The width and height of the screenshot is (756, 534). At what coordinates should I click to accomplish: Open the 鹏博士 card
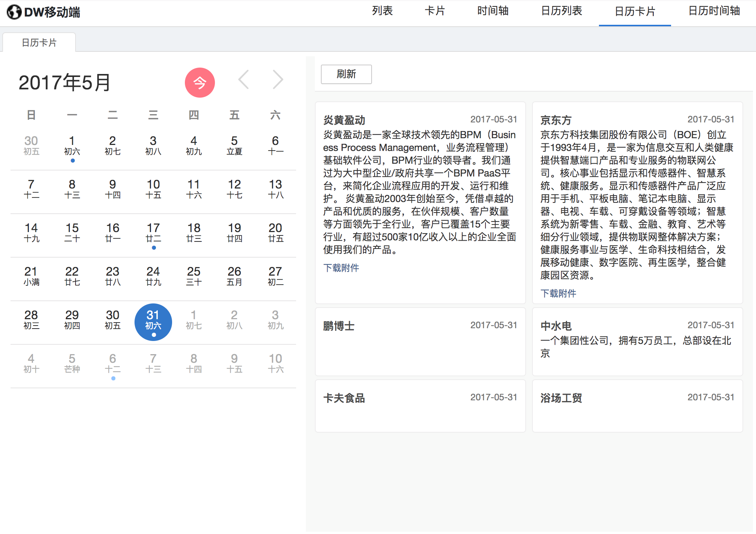(420, 341)
